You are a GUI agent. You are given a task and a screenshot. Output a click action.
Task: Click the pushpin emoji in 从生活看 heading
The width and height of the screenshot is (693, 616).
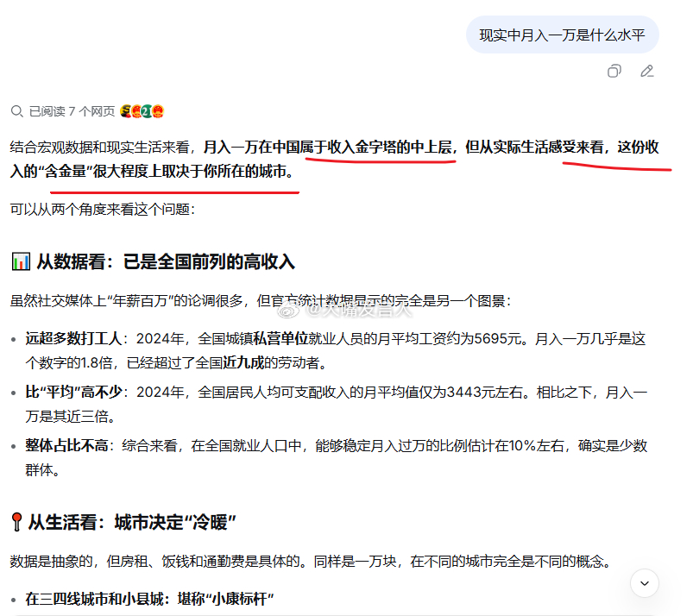pyautogui.click(x=16, y=522)
